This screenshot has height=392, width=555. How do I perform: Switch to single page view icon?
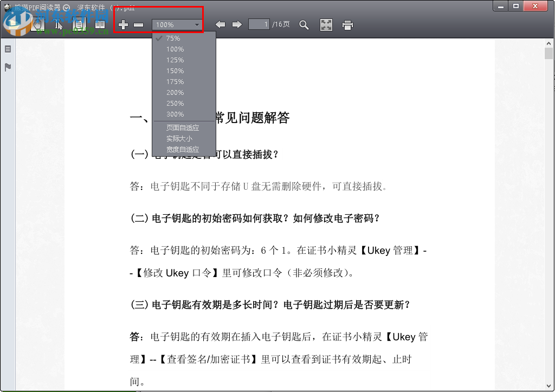coord(79,24)
